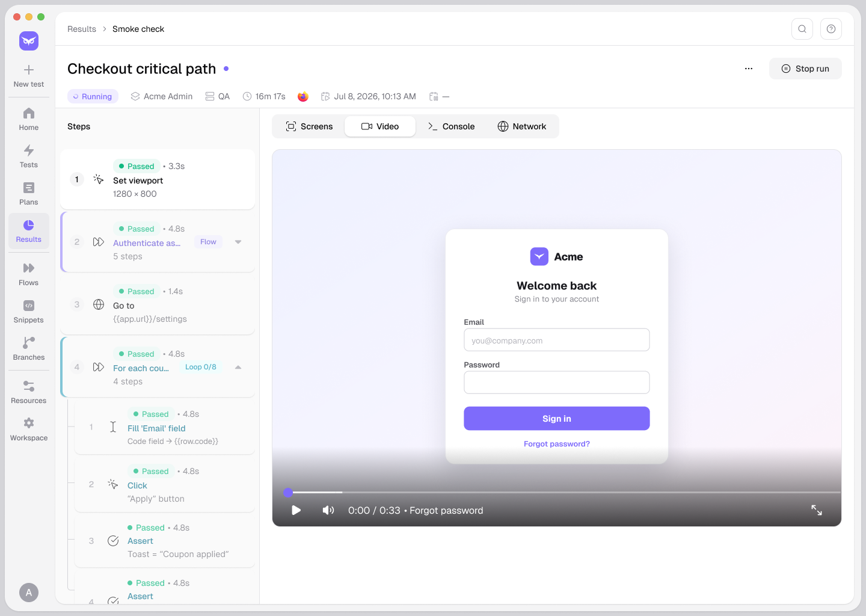Open the Tests lightning icon

29,150
